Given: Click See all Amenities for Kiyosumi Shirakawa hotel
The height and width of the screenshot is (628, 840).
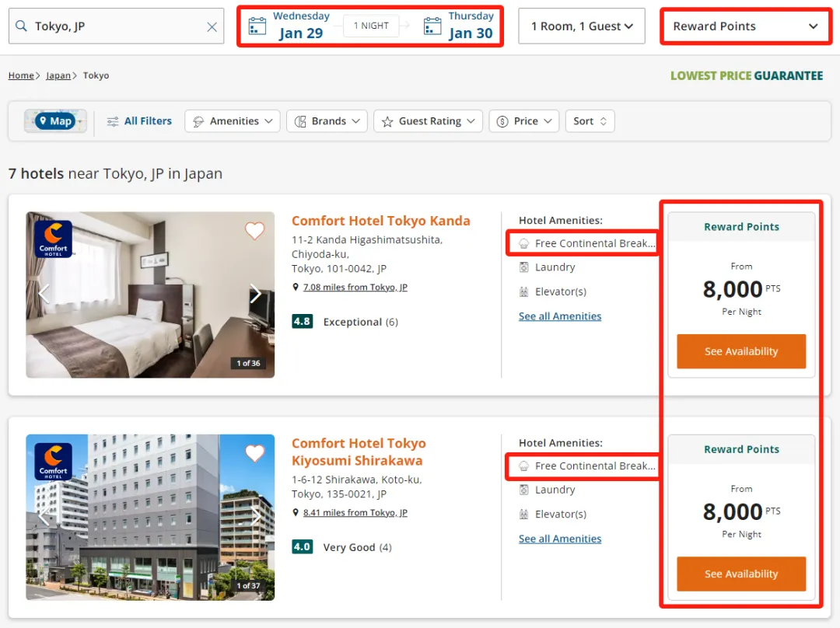Looking at the screenshot, I should [559, 539].
